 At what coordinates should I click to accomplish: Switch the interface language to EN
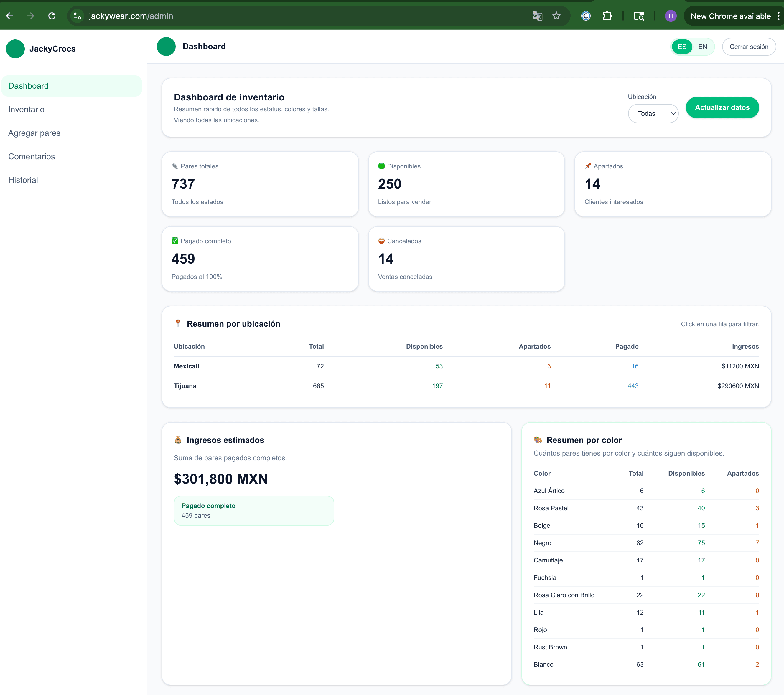tap(703, 47)
